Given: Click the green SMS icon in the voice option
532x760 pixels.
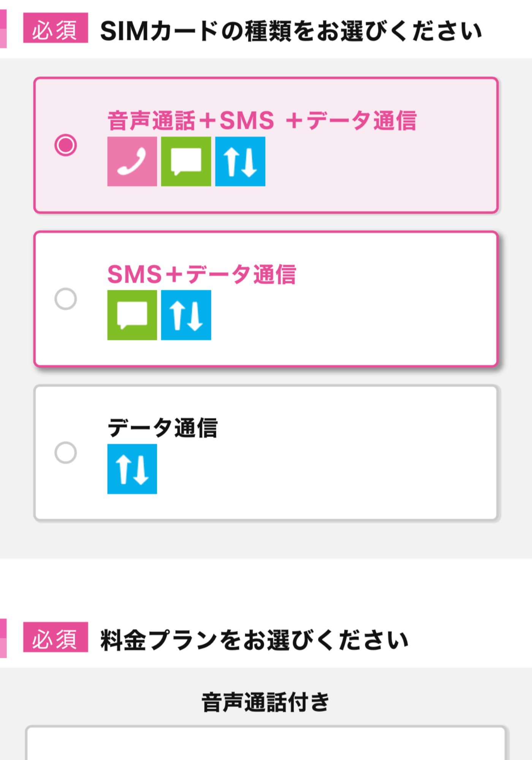Looking at the screenshot, I should [x=186, y=161].
